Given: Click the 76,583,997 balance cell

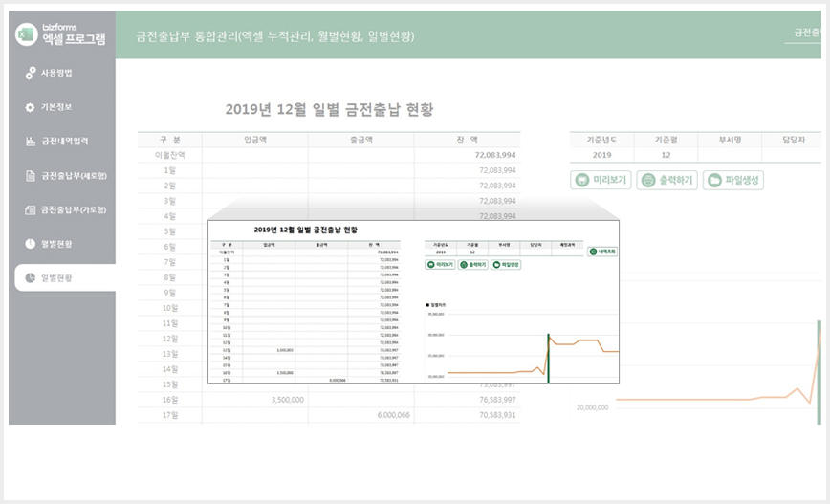Looking at the screenshot, I should coord(468,400).
